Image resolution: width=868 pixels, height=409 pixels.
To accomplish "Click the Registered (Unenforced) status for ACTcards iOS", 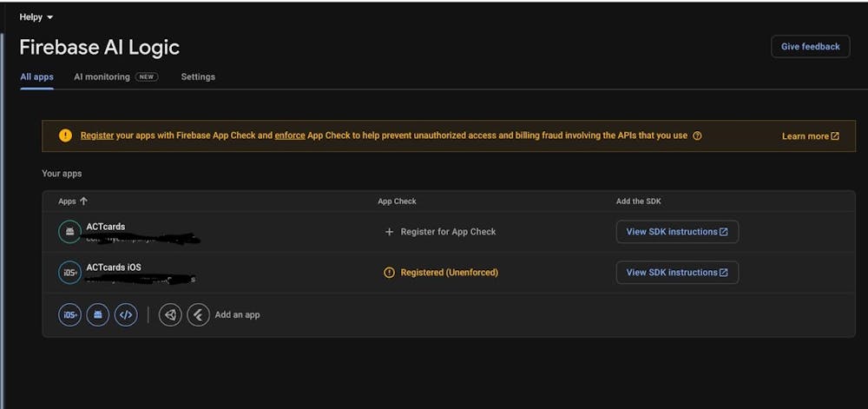I will [441, 273].
